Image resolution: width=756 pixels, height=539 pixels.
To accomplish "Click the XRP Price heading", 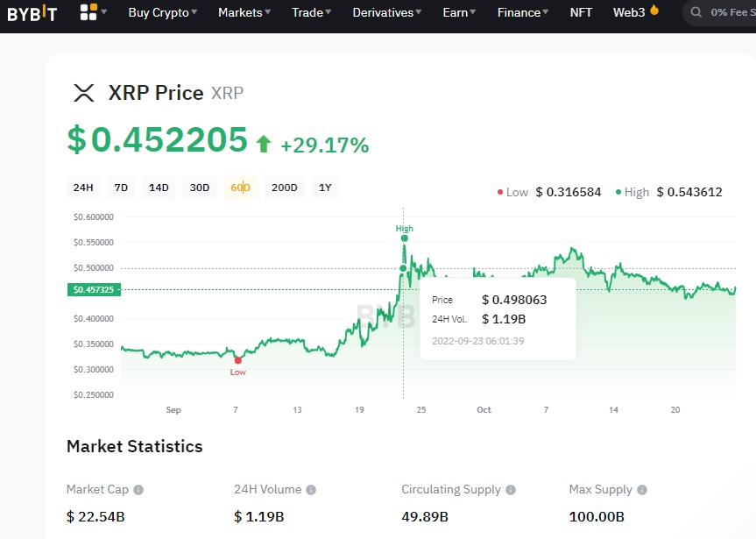I will click(156, 93).
